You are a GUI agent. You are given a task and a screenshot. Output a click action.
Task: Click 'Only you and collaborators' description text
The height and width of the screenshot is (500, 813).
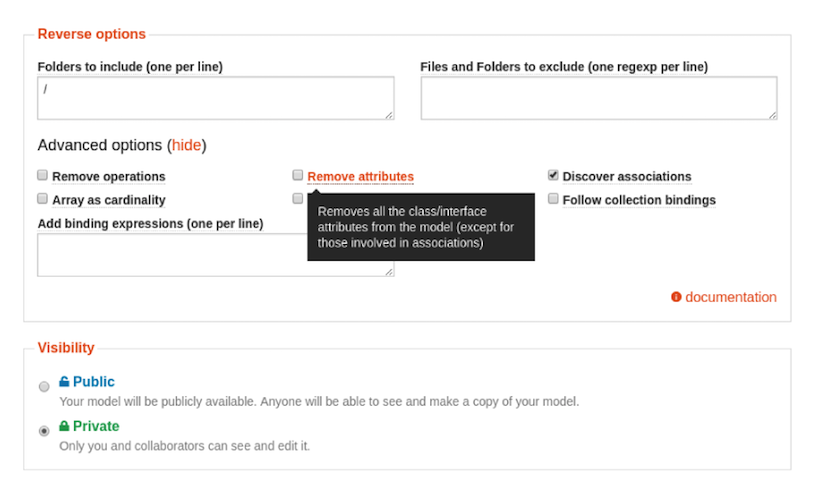[x=184, y=446]
